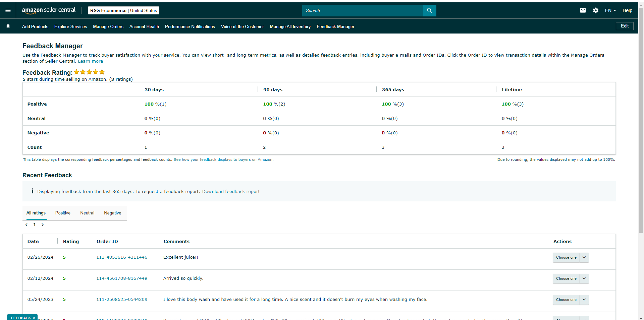The height and width of the screenshot is (320, 644).
Task: Click the Actions column header
Action: coord(562,241)
